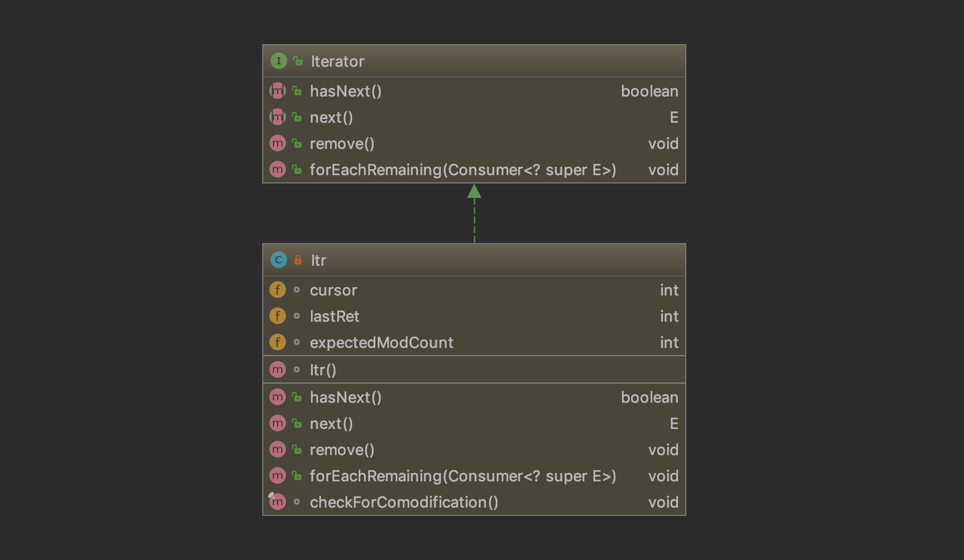Click the blue class icon beside Itr
The image size is (964, 560).
pyautogui.click(x=278, y=260)
